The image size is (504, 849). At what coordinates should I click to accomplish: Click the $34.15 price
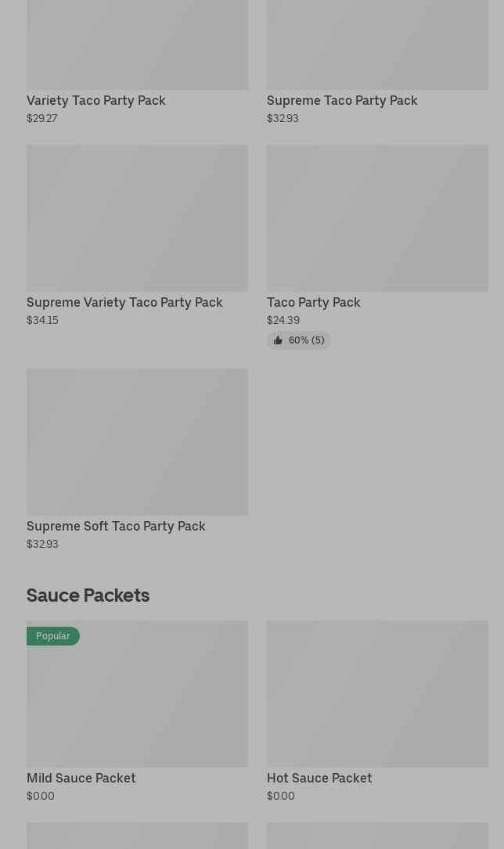pos(42,320)
